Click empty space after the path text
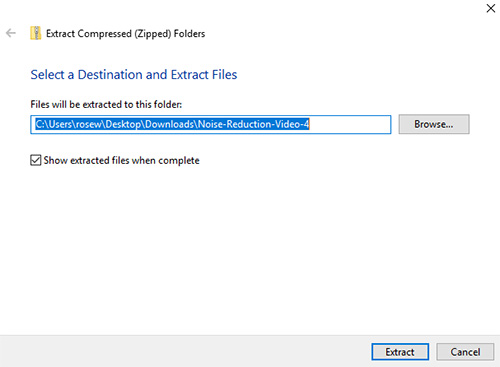This screenshot has height=367, width=500. pos(350,125)
